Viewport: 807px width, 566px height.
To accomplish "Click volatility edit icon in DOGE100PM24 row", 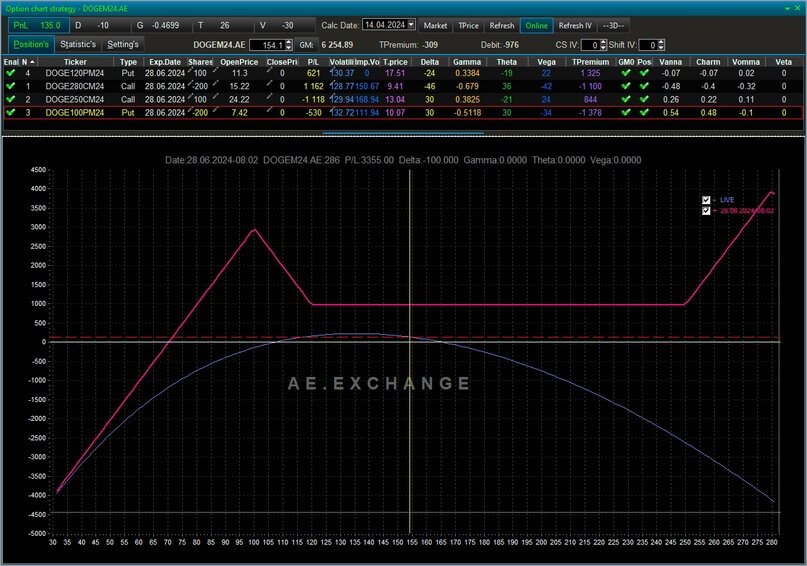I will (x=332, y=109).
